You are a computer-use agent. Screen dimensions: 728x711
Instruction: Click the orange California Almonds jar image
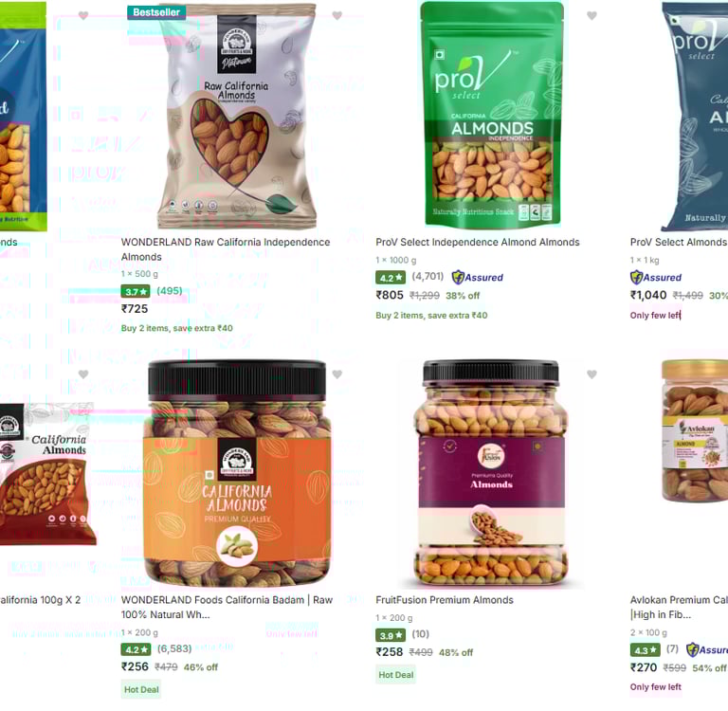237,474
